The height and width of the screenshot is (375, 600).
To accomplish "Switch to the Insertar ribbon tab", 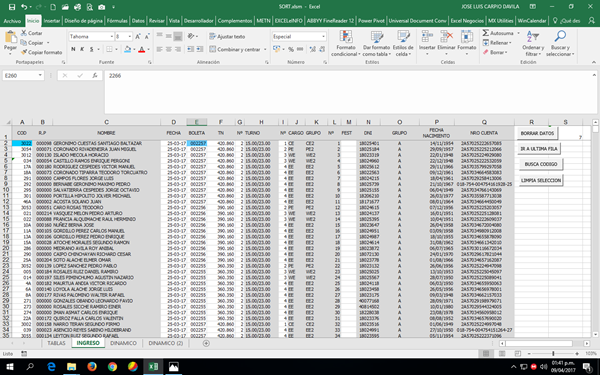I will [52, 21].
